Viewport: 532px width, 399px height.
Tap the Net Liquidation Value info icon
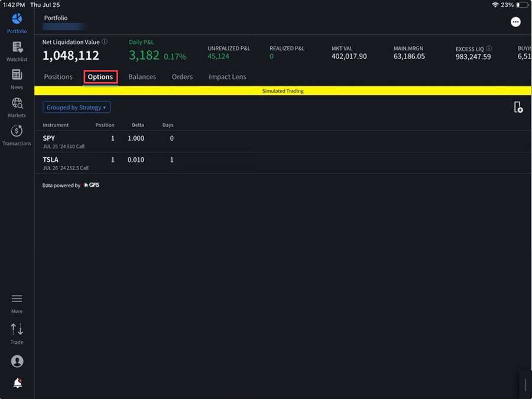105,42
